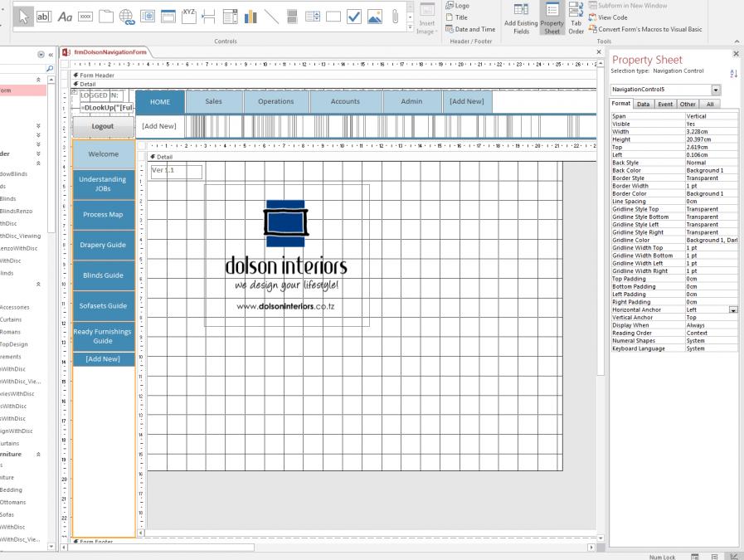This screenshot has height=560, width=744.
Task: Collapse the ribbon with the caret arrow
Action: click(736, 41)
